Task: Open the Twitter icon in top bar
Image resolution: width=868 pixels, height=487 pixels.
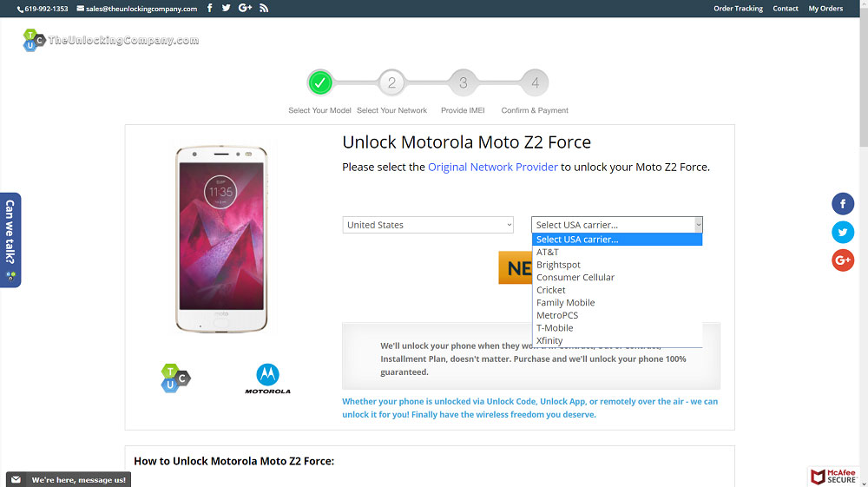Action: click(x=226, y=8)
